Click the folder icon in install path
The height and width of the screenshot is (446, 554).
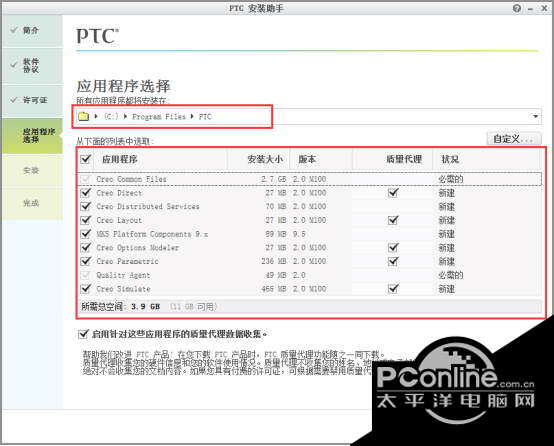click(x=83, y=116)
